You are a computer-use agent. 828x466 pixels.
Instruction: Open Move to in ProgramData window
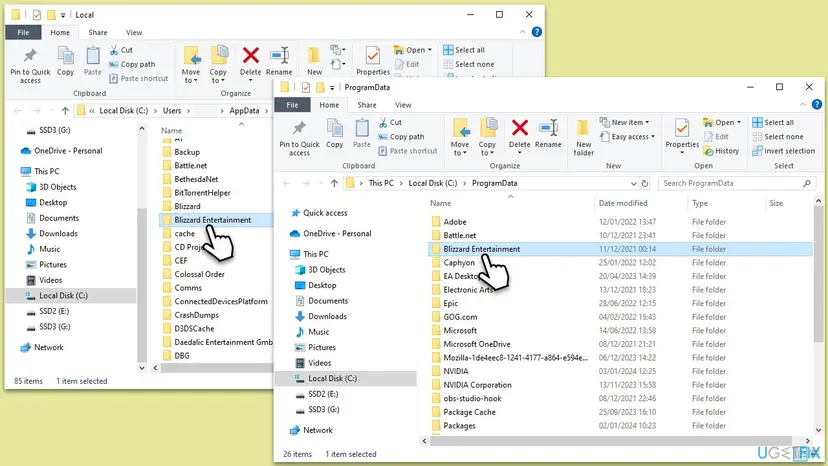point(460,138)
